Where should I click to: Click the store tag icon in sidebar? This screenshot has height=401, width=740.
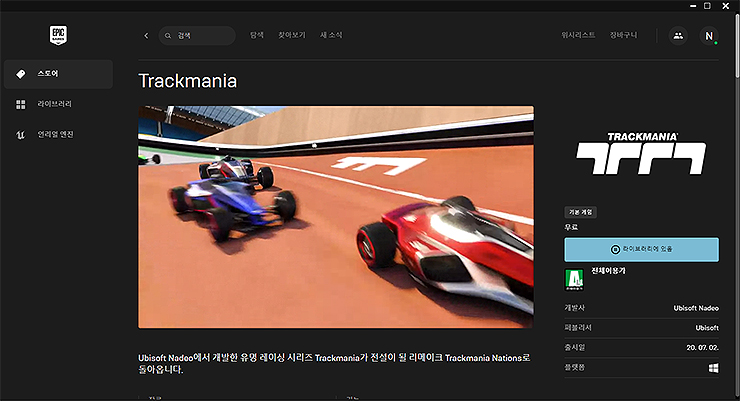[21, 74]
